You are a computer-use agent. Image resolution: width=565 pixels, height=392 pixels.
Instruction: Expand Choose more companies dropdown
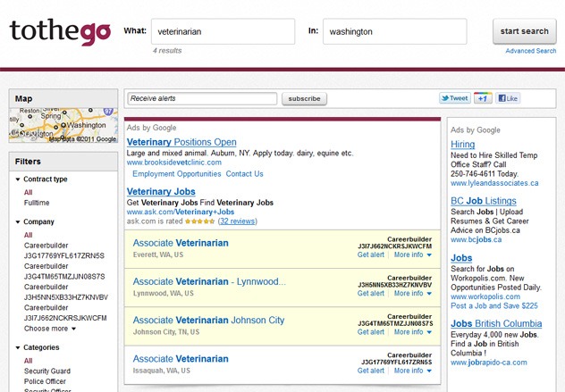(x=50, y=329)
